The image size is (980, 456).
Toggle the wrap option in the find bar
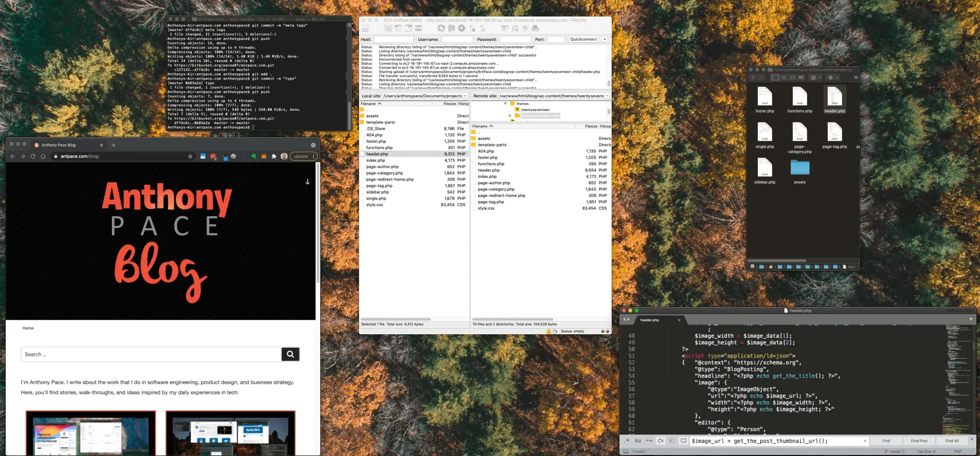661,441
